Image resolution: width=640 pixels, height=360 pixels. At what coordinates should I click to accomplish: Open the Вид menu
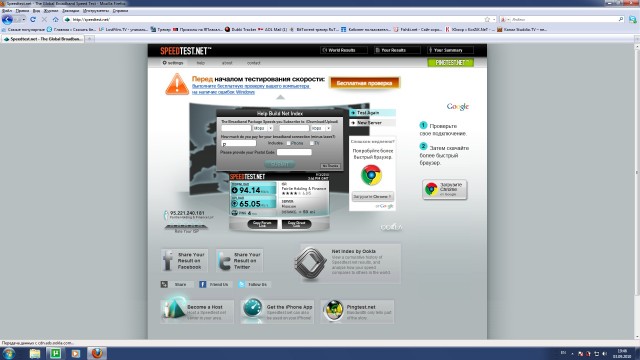tap(36, 11)
